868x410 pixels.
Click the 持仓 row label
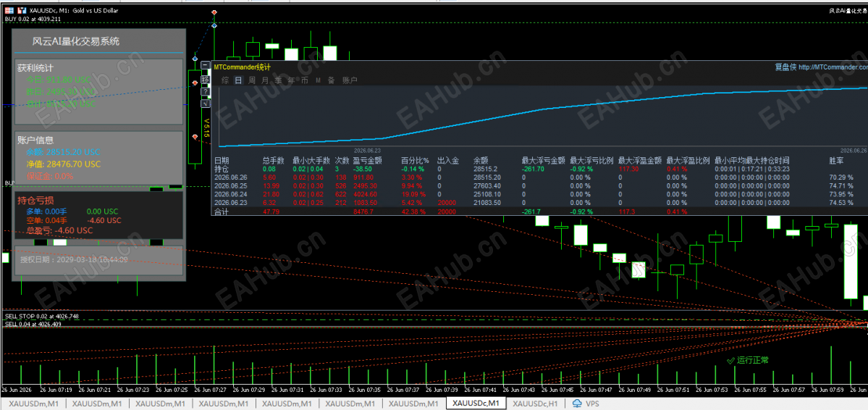221,169
